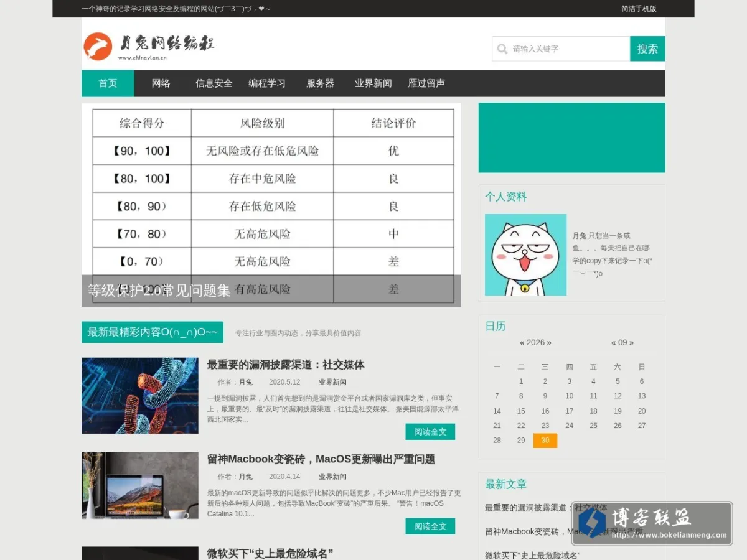Go to previous year arrow before 2026

tap(522, 342)
